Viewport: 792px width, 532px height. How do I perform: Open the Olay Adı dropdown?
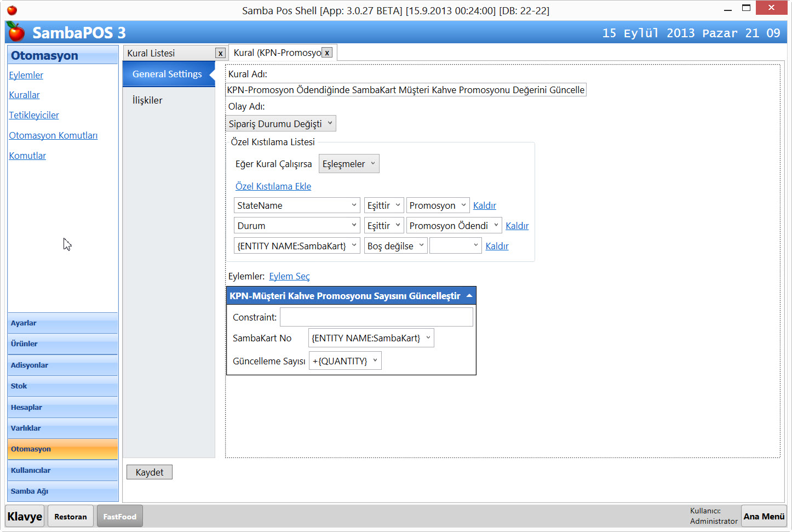click(281, 124)
